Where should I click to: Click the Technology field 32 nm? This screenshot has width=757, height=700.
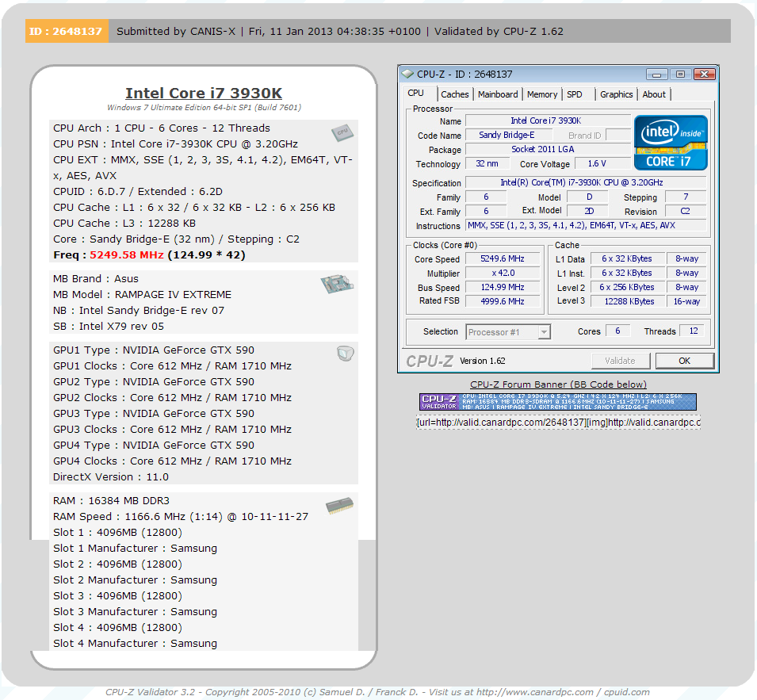[x=487, y=163]
